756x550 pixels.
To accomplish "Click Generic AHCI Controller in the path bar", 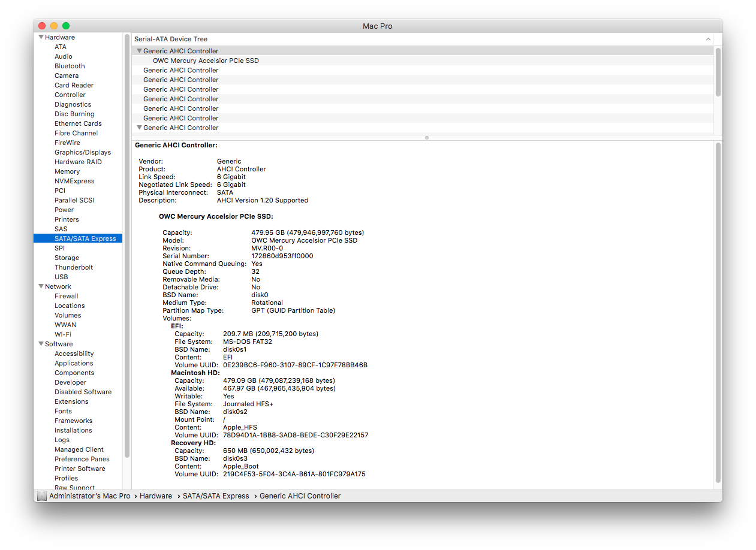I will pyautogui.click(x=300, y=496).
